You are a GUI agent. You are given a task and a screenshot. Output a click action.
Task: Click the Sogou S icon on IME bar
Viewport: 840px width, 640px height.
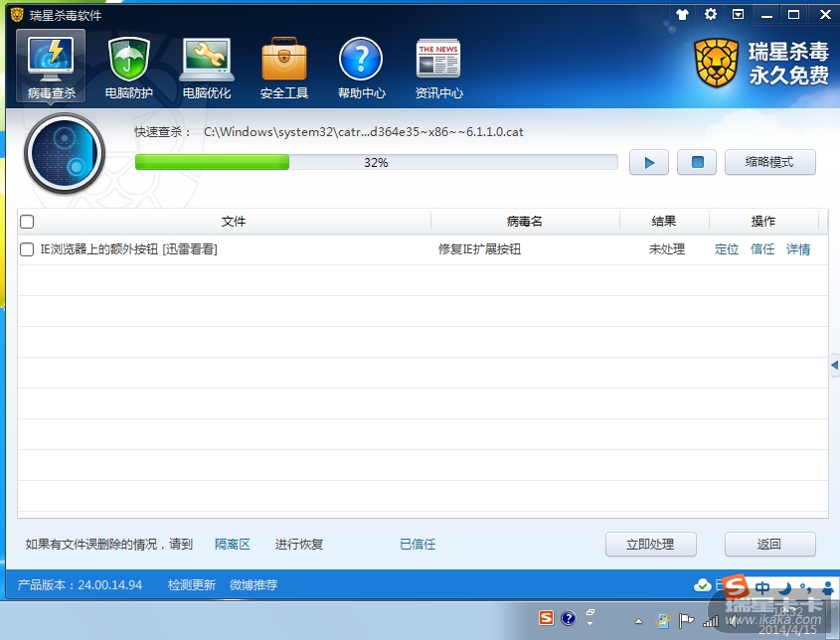[x=736, y=587]
